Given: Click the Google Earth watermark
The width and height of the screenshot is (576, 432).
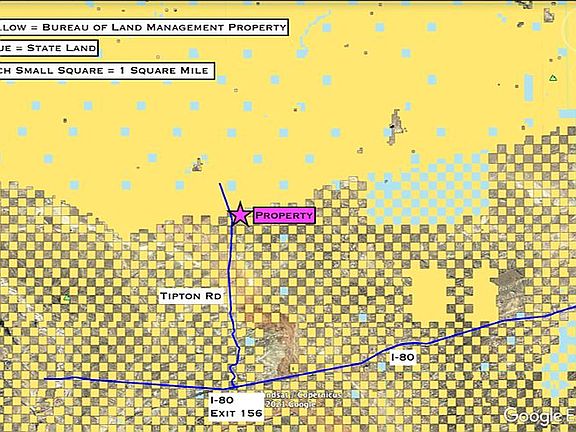Looking at the screenshot, I should click(x=539, y=416).
